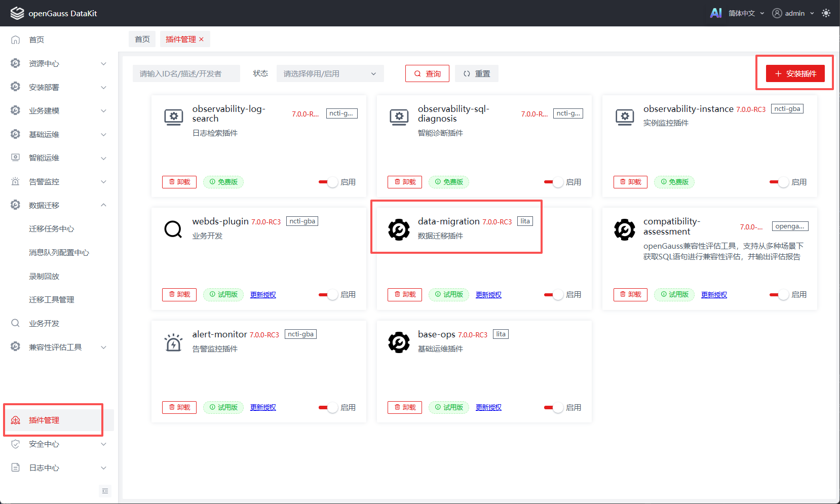Click 免费版 badge on observability-instance card

pyautogui.click(x=674, y=182)
